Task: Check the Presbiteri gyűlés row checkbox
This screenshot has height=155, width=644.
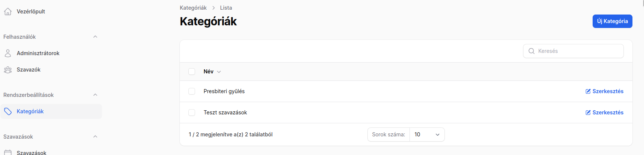Action: tap(192, 91)
